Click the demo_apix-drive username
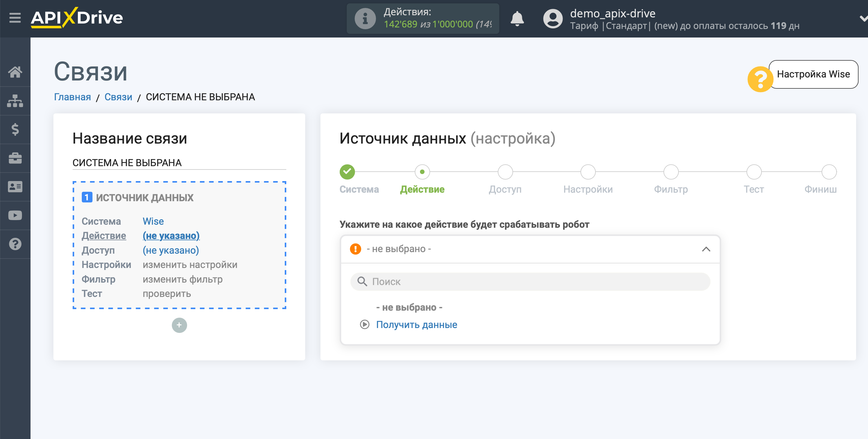This screenshot has width=868, height=439. coord(612,13)
